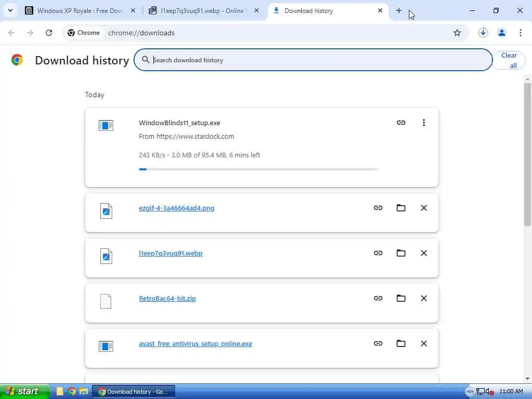This screenshot has width=532, height=399.
Task: Click RetroBar.64-bit.zip blank file icon
Action: (x=106, y=301)
